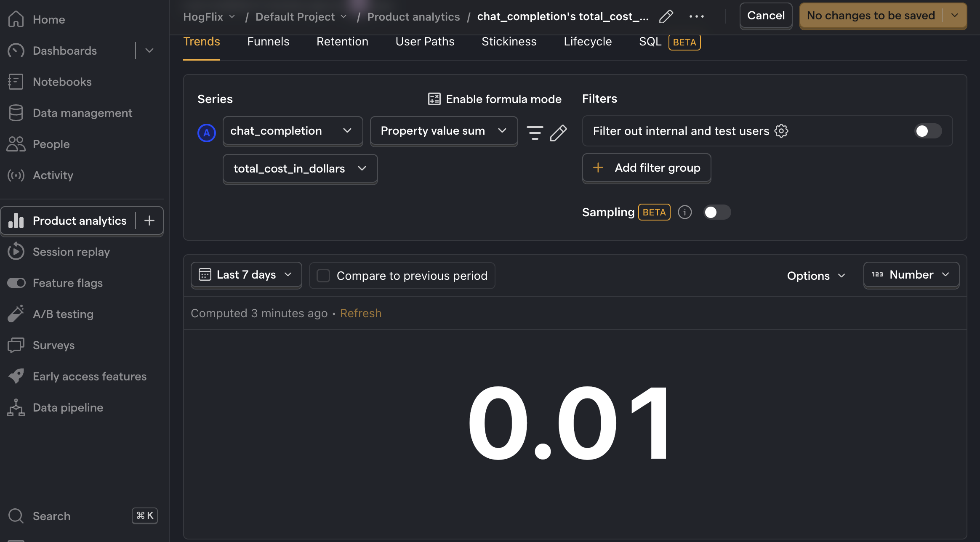Show Sampling info tooltip icon
This screenshot has height=542, width=980.
point(685,212)
